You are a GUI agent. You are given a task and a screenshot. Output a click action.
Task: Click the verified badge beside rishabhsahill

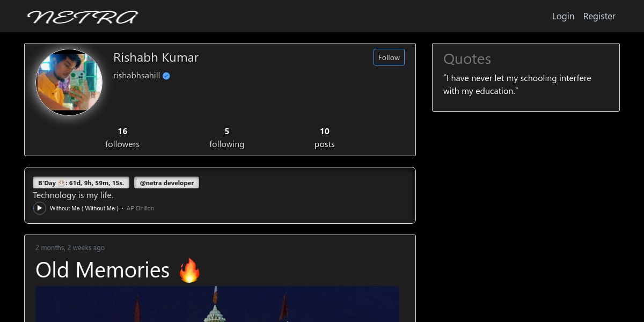[166, 76]
